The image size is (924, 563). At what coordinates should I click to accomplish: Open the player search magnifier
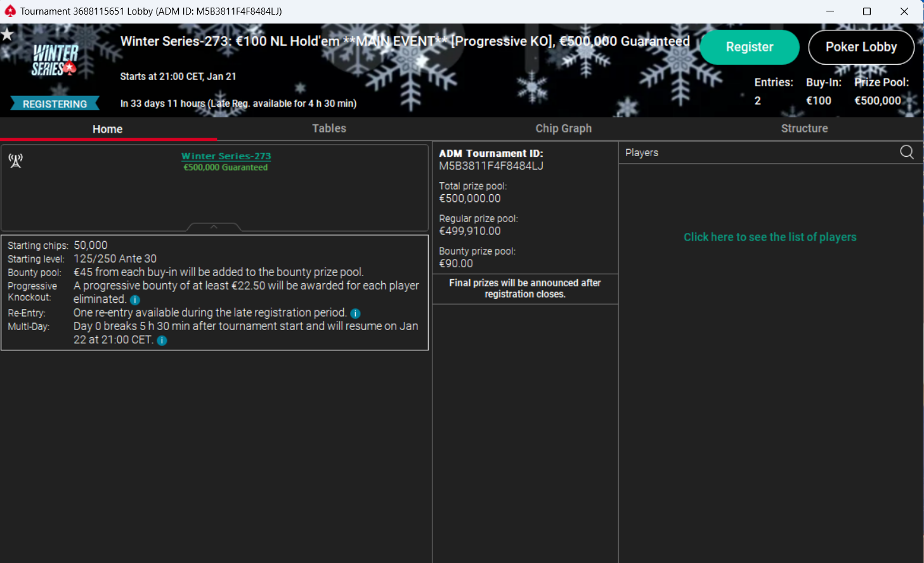[x=907, y=152]
